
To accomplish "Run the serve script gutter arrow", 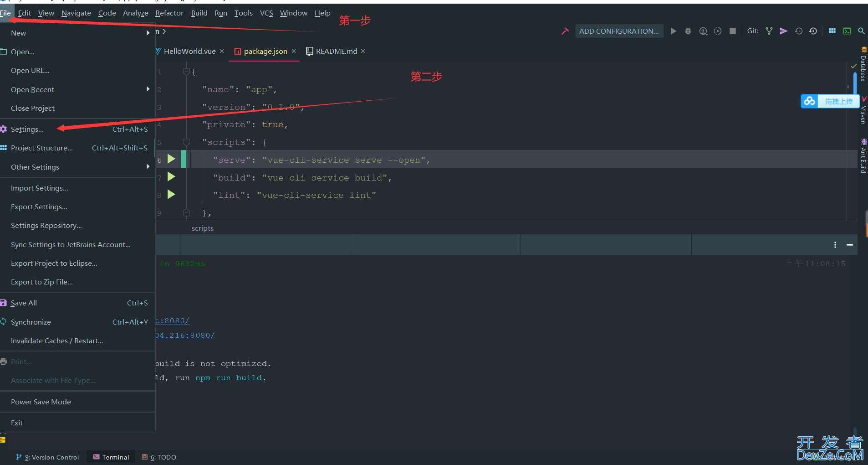I will [x=171, y=159].
